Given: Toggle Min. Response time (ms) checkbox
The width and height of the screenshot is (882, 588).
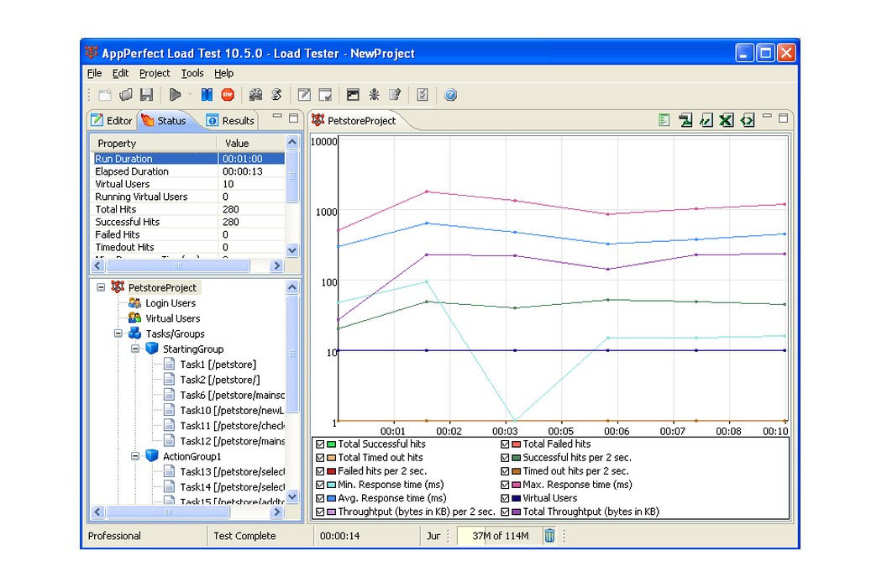Looking at the screenshot, I should (x=320, y=485).
